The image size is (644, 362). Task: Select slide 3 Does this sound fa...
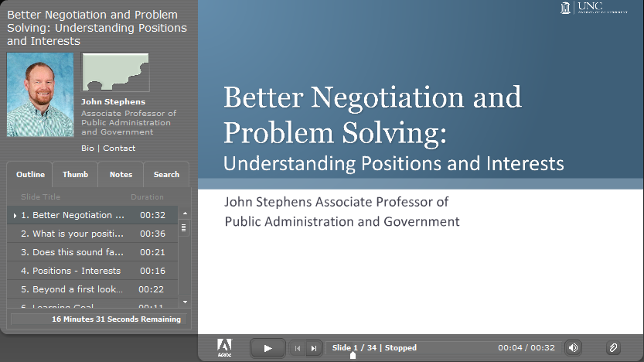coord(93,252)
